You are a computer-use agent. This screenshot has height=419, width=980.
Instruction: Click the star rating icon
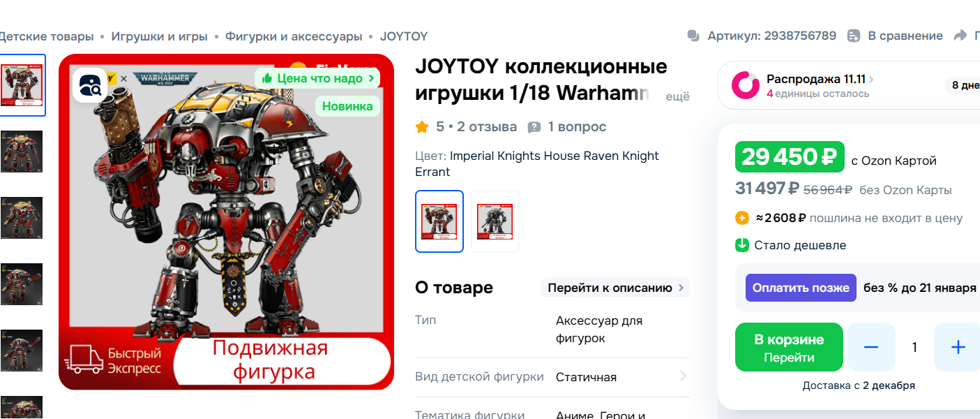tap(422, 127)
